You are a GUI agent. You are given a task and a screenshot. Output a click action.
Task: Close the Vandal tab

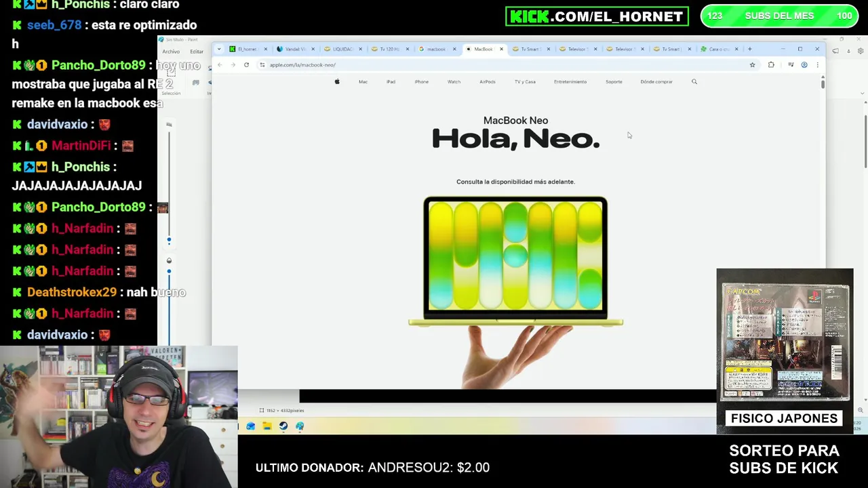click(x=313, y=49)
